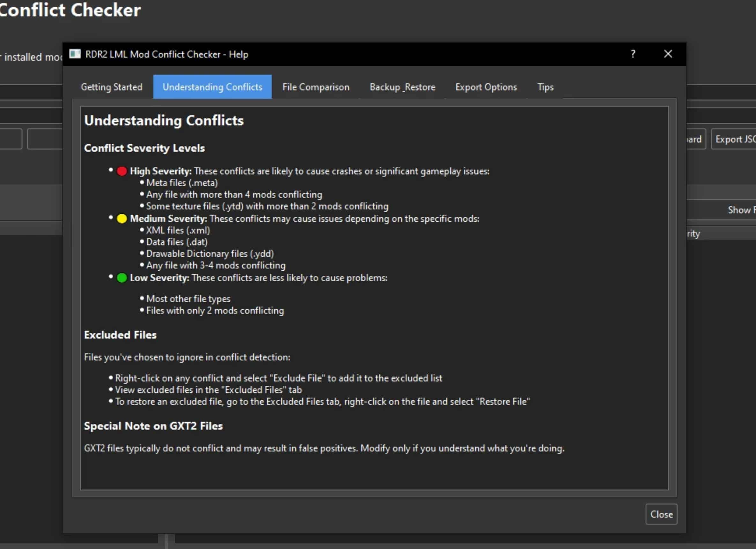Screen dimensions: 756x549
Task: Click the red High Severity indicator dot
Action: 122,171
